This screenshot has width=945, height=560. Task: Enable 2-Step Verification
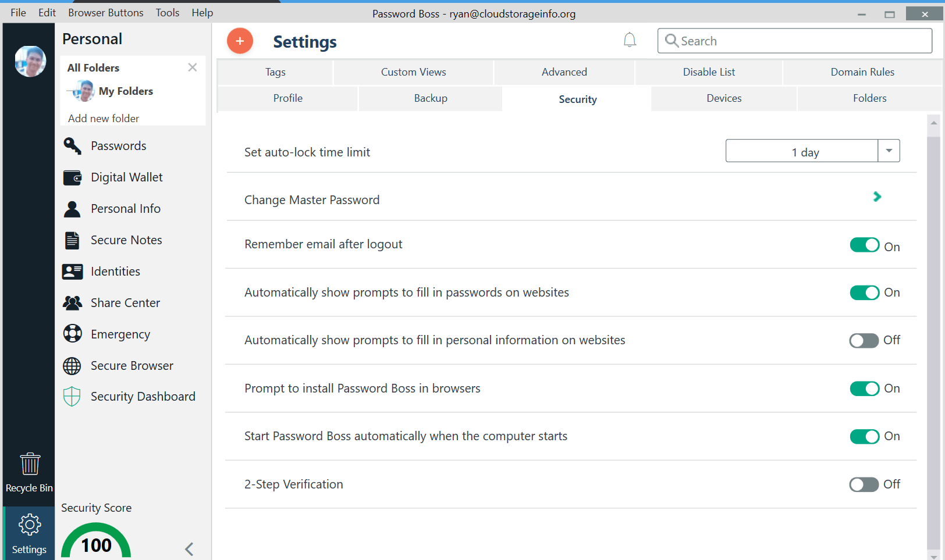(862, 484)
